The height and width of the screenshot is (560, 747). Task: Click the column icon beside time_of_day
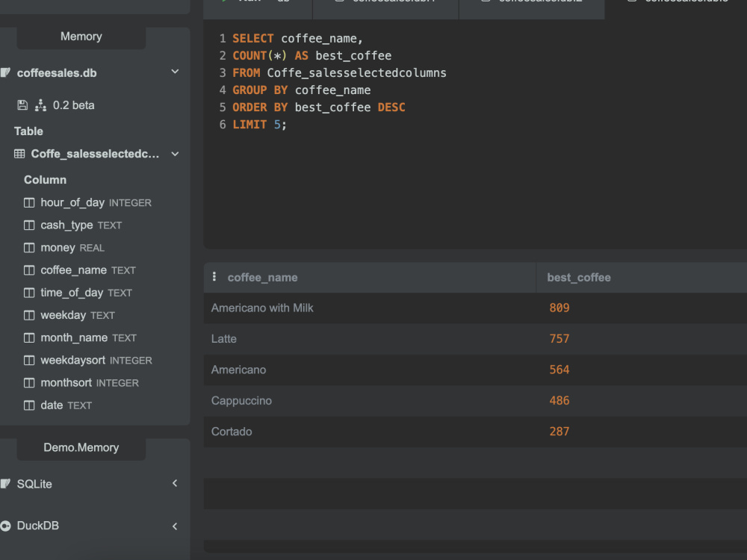pos(29,293)
